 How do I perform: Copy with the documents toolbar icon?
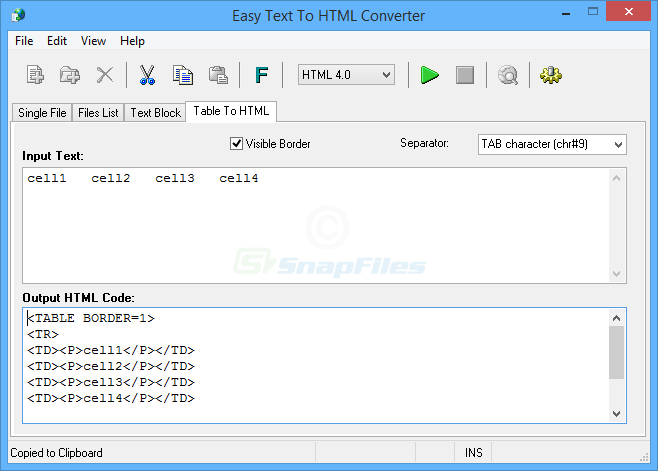tap(183, 75)
